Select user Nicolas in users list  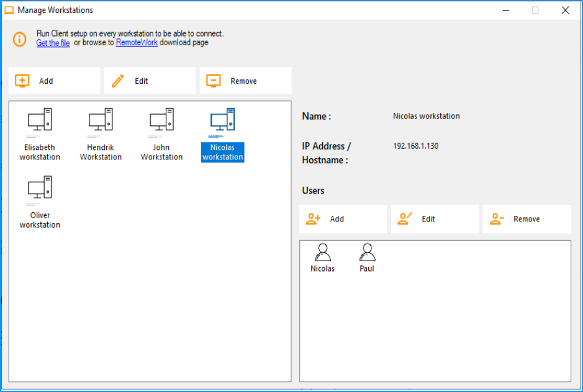pos(323,258)
